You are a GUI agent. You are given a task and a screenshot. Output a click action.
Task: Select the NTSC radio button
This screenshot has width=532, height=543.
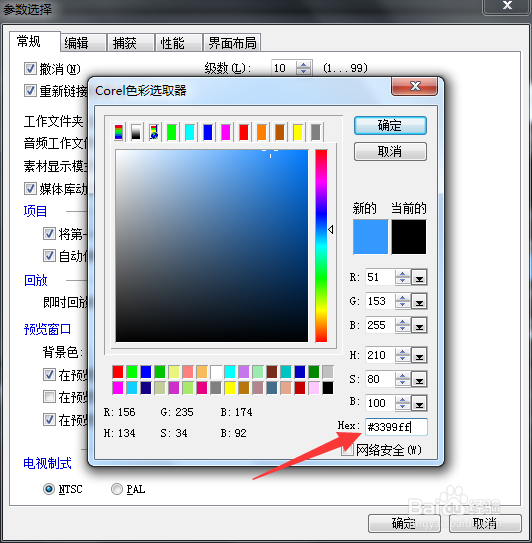[49, 489]
